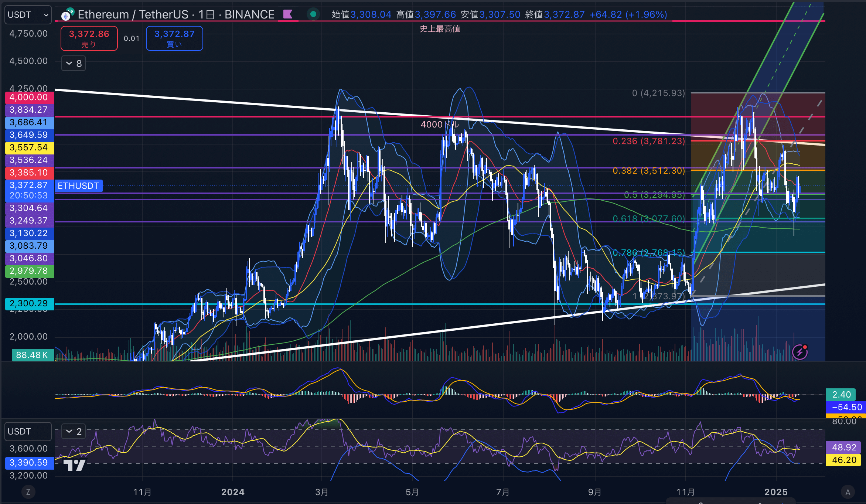Click the 7月 label on time axis

pos(503,492)
